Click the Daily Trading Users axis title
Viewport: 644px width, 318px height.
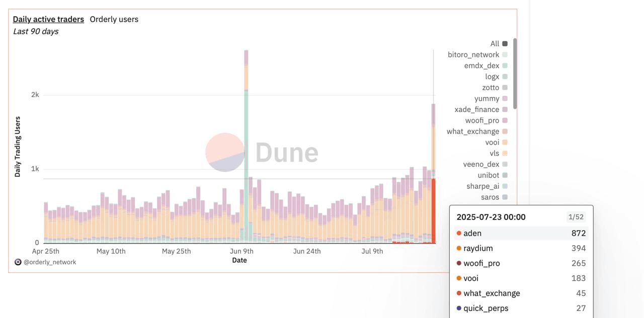coord(18,147)
